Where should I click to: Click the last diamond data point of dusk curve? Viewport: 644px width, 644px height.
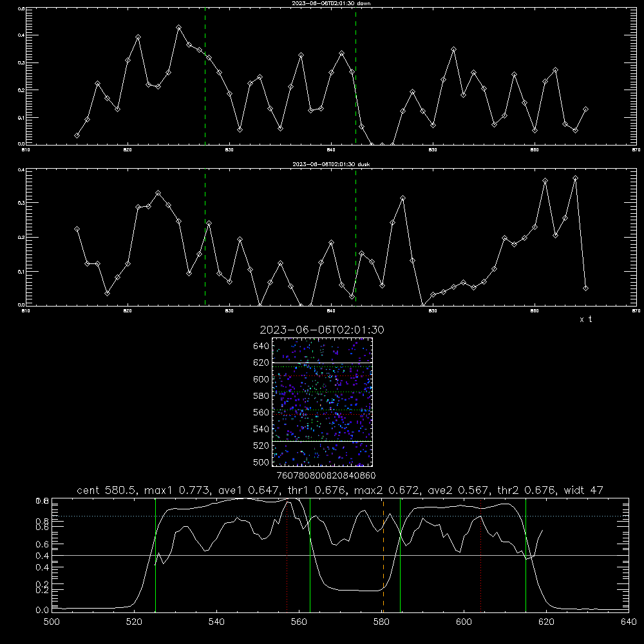pos(585,289)
